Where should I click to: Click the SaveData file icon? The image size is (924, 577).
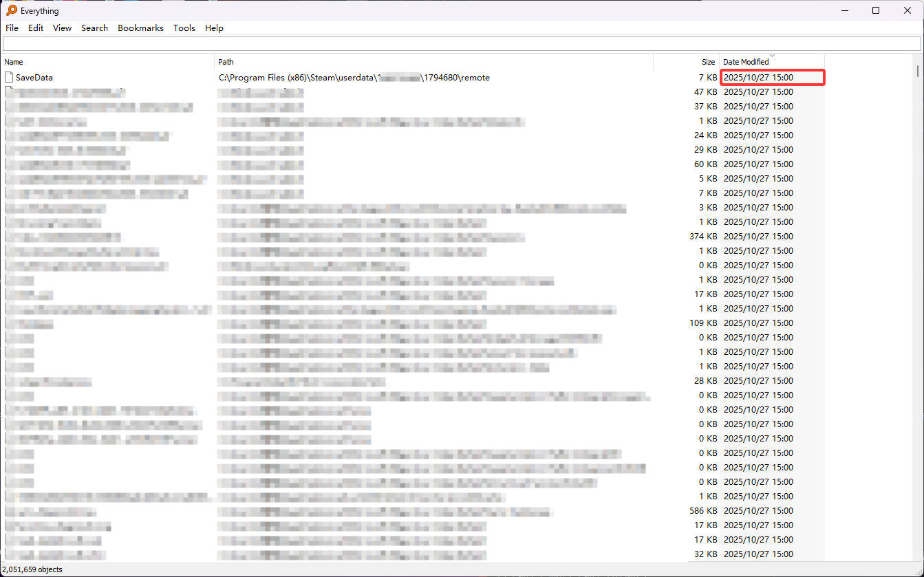(9, 78)
